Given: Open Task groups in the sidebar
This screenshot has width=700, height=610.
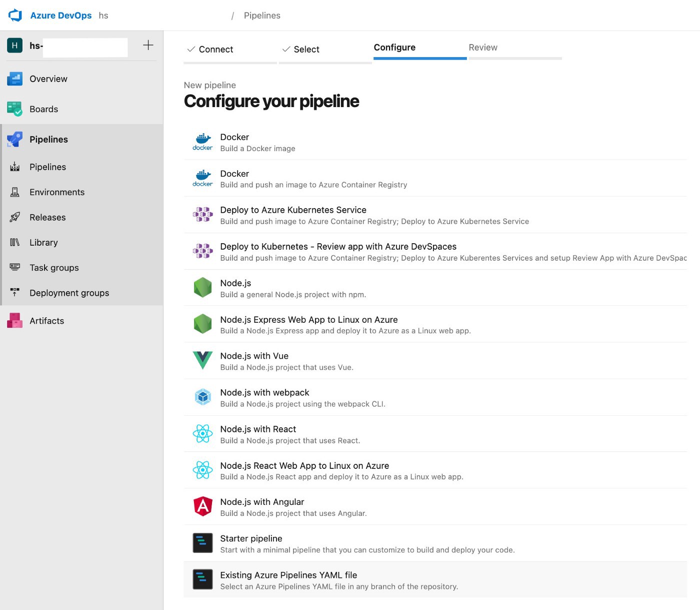Looking at the screenshot, I should click(x=81, y=268).
